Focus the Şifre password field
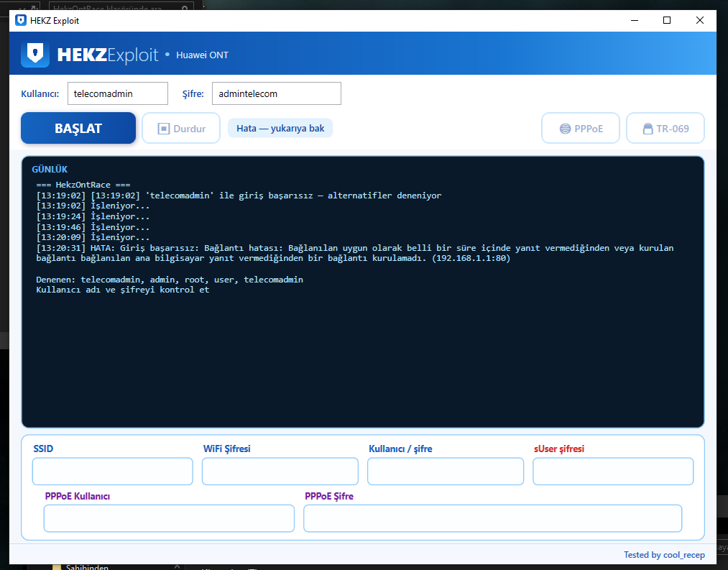 277,93
